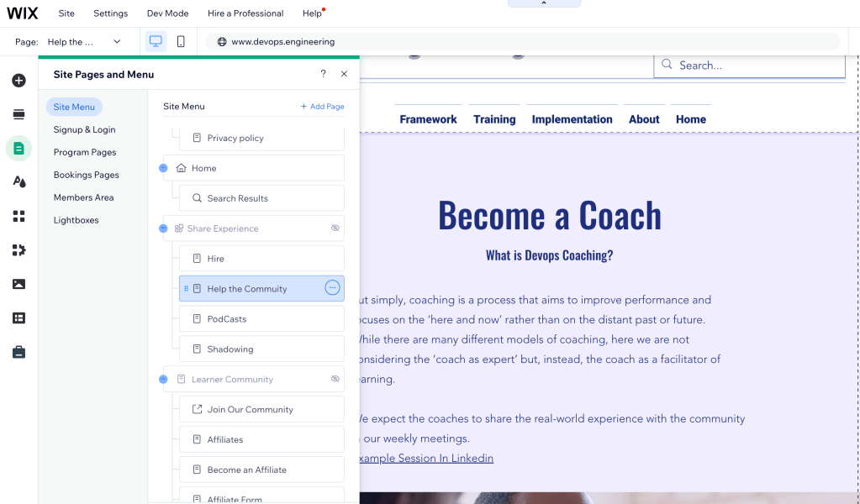Click the green Pages & Menu sidebar icon
The width and height of the screenshot is (860, 504).
(18, 148)
